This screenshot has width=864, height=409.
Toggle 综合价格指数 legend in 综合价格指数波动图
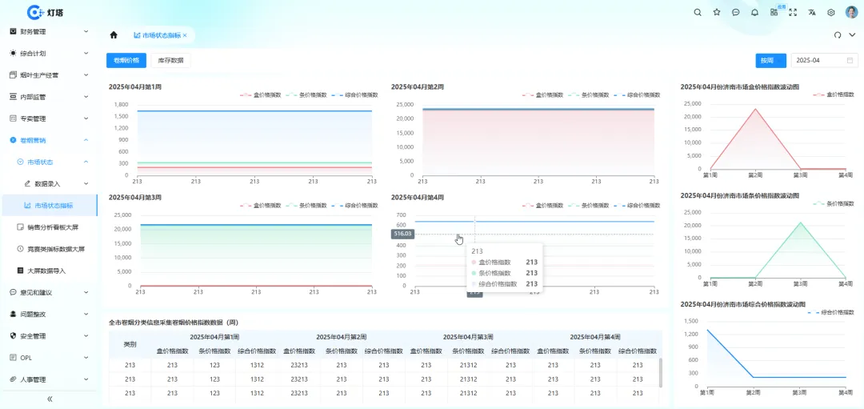pyautogui.click(x=831, y=313)
